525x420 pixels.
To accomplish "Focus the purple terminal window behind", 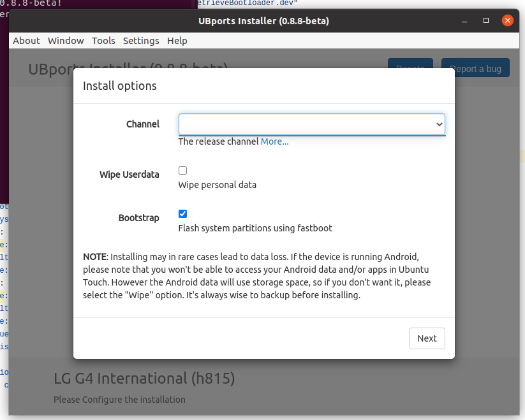I will click(96, 4).
